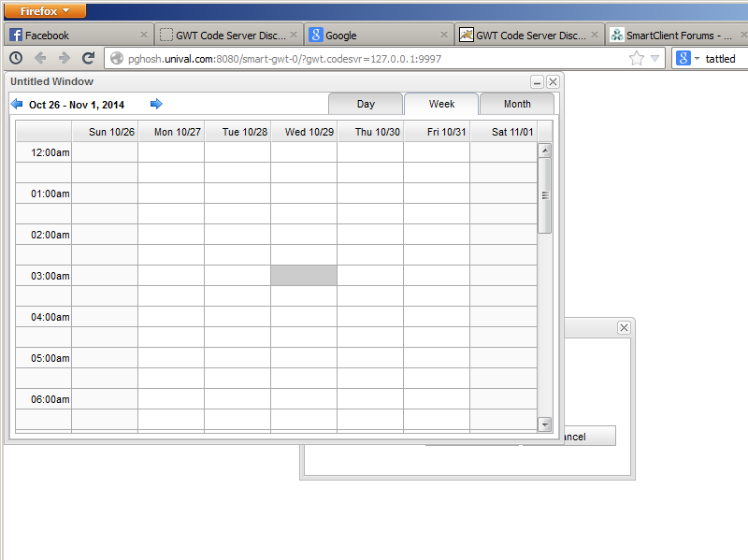Open the SmartClient Forums browser tab
The image size is (748, 560).
click(x=671, y=36)
